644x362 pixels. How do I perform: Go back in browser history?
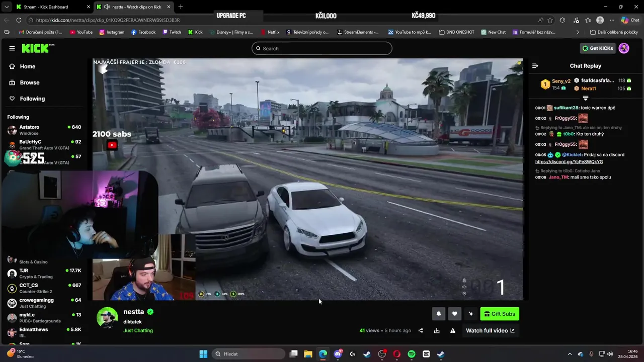coord(7,20)
